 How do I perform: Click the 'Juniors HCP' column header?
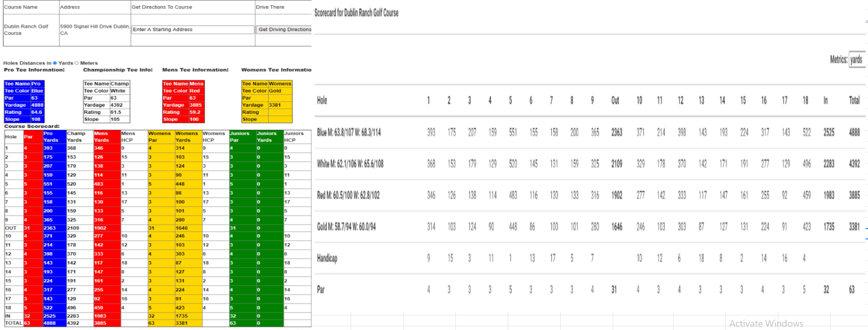coord(297,137)
